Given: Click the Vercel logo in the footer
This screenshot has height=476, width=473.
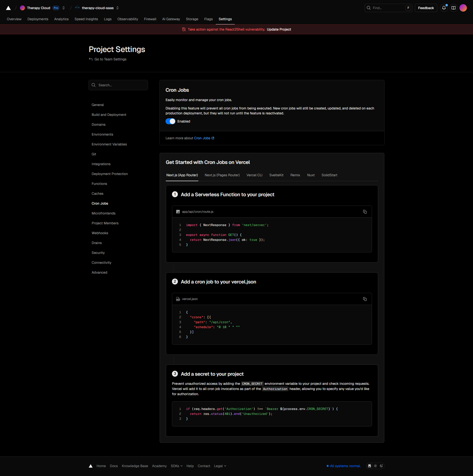Looking at the screenshot, I should click(91, 466).
